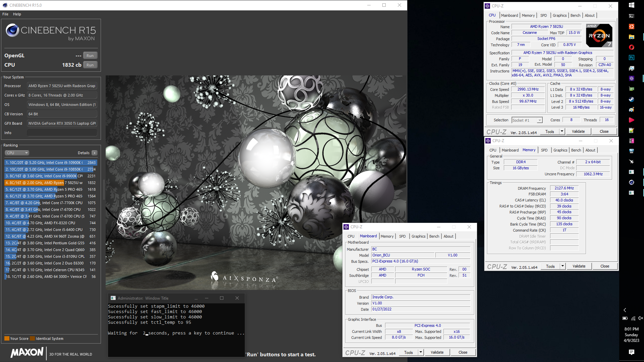The image size is (644, 362).
Task: Click Tools button in top CPU-Z window
Action: pos(549,131)
